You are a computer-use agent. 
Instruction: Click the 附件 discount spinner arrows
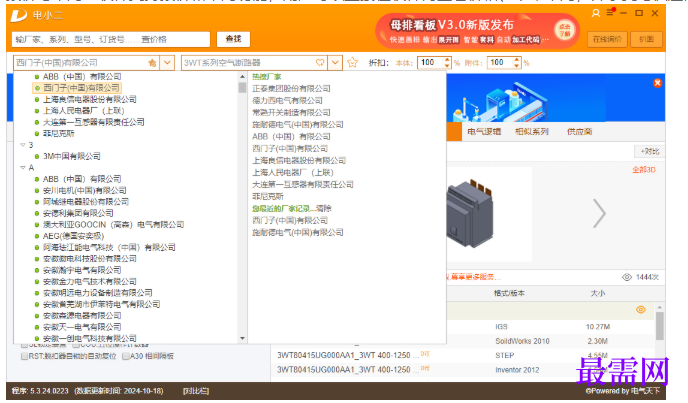click(x=516, y=63)
